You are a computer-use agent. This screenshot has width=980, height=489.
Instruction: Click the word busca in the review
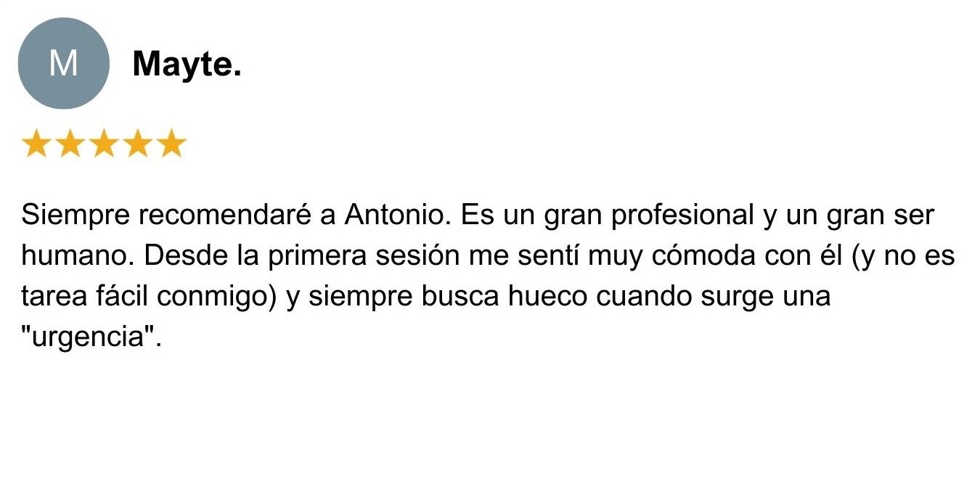pyautogui.click(x=460, y=297)
